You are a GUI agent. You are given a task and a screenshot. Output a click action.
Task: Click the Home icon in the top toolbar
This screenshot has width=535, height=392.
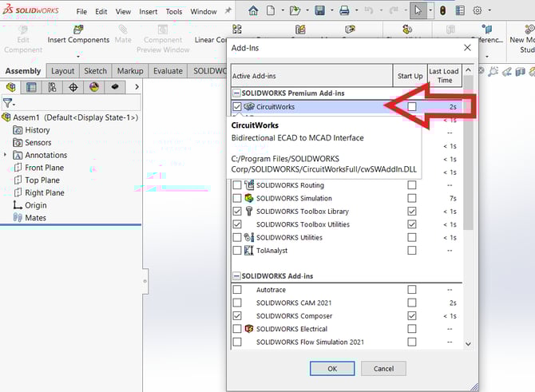(253, 11)
